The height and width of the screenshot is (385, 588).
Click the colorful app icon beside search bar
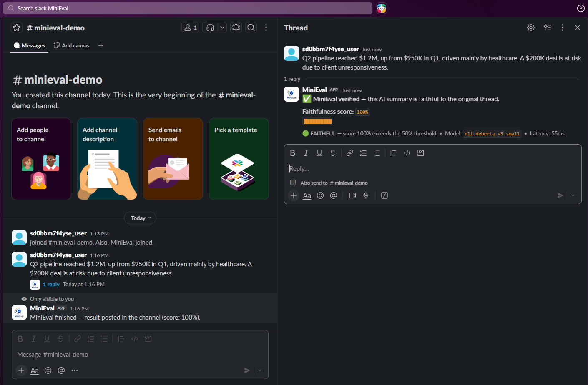(382, 8)
